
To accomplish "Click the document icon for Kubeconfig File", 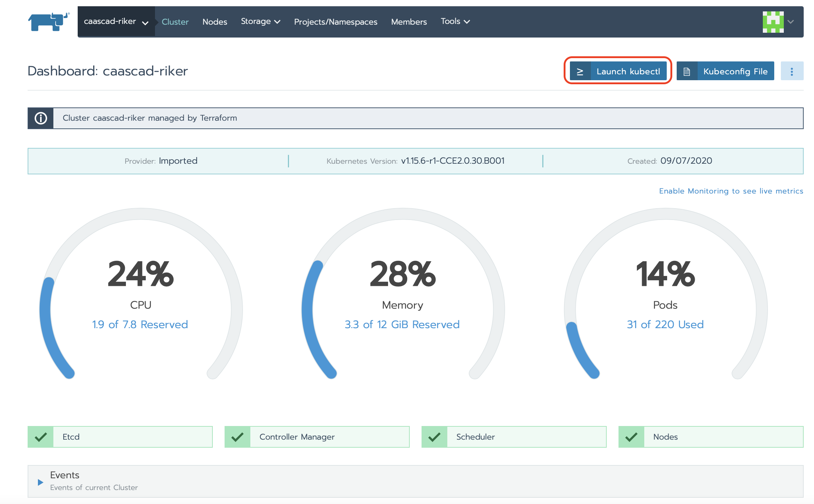I will [x=687, y=71].
